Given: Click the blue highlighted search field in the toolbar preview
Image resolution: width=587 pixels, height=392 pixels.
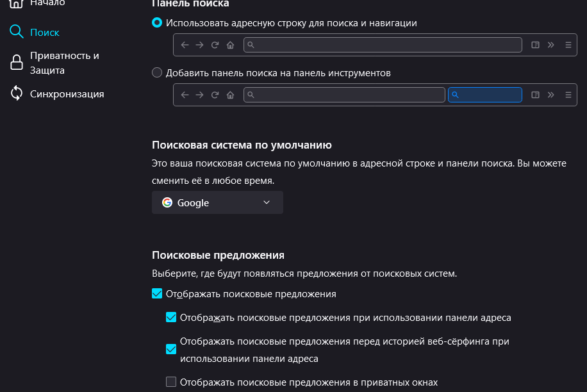Looking at the screenshot, I should (485, 95).
